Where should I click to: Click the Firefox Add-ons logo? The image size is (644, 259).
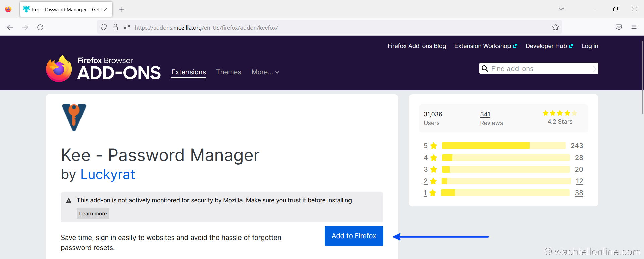(x=103, y=69)
